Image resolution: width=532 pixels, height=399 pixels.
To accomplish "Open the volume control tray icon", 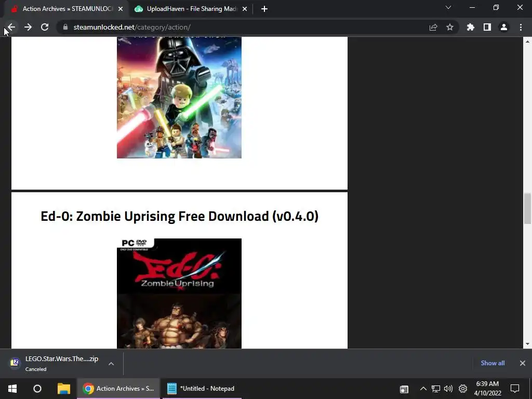I will 448,389.
